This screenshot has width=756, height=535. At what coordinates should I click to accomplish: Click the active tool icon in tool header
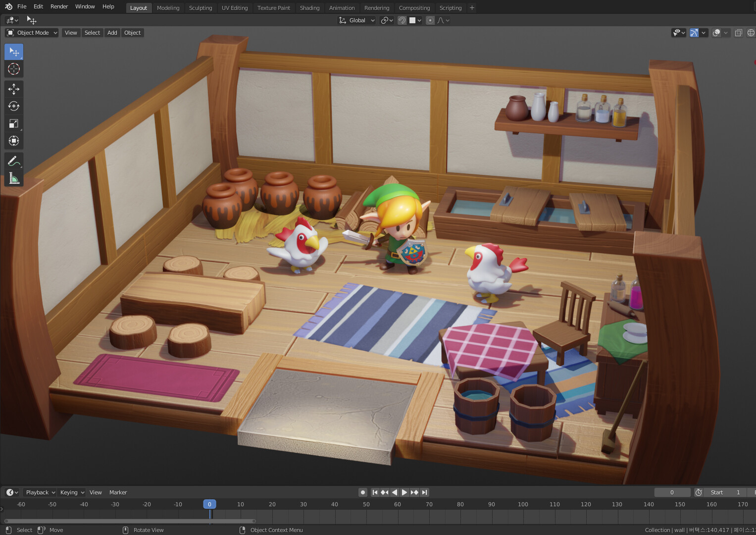coord(32,20)
